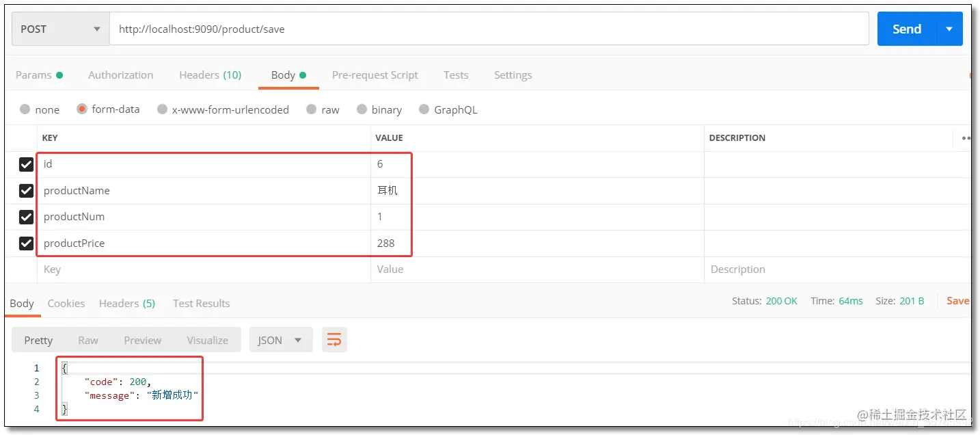
Task: Click the "code": 200 response line
Action: [x=118, y=382]
